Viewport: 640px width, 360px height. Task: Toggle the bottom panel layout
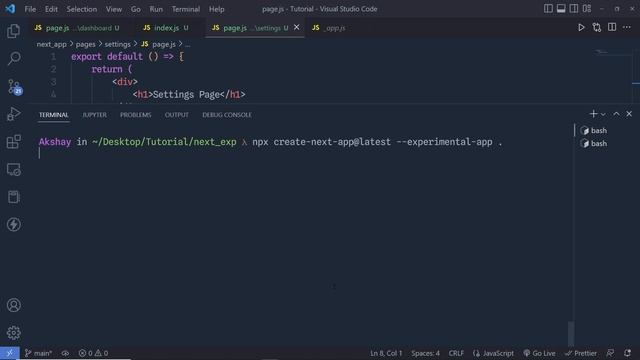561,9
